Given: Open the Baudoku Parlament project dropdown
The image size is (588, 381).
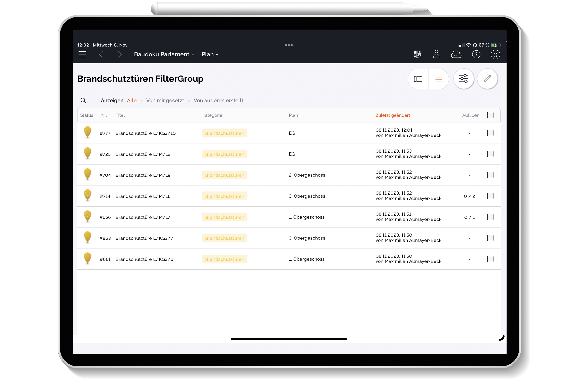Looking at the screenshot, I should pyautogui.click(x=164, y=54).
